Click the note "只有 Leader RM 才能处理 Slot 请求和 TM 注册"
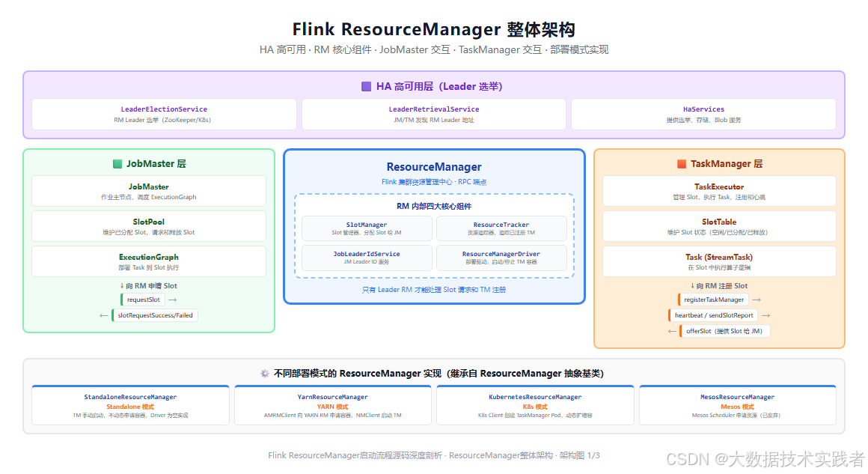 tap(434, 290)
